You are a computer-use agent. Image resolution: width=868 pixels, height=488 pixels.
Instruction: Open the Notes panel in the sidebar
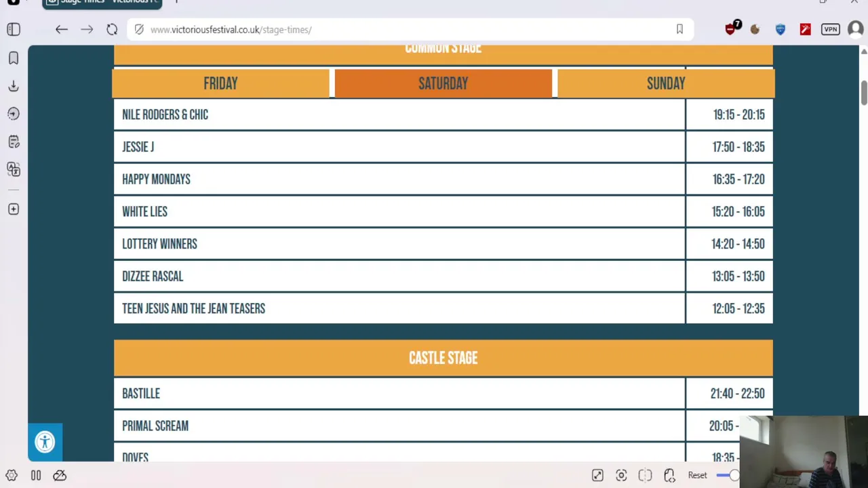tap(14, 142)
